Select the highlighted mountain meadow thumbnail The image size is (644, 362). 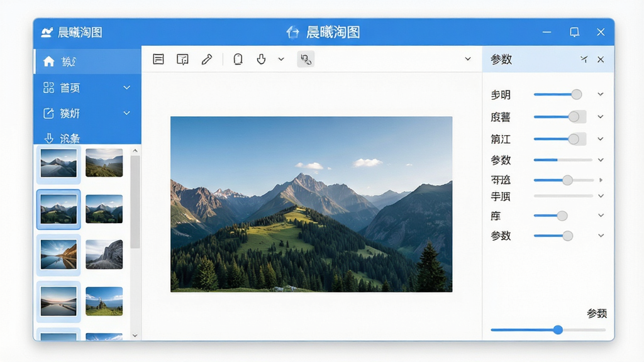click(58, 209)
